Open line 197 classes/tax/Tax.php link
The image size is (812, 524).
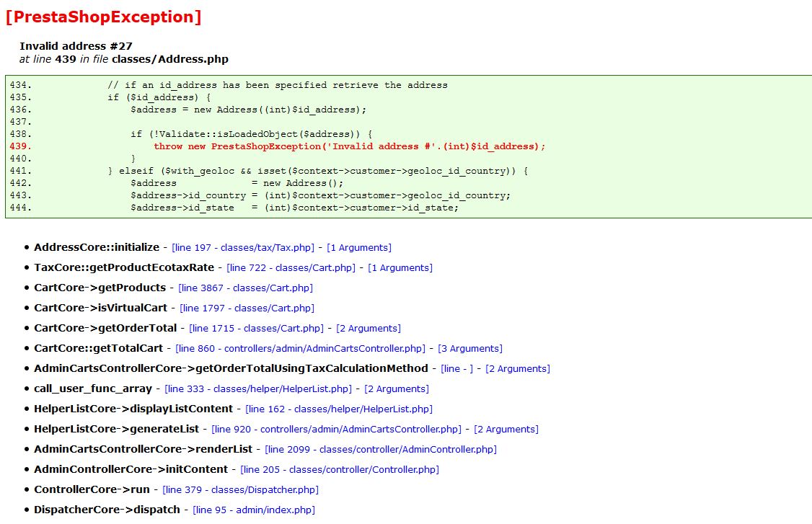(x=243, y=247)
